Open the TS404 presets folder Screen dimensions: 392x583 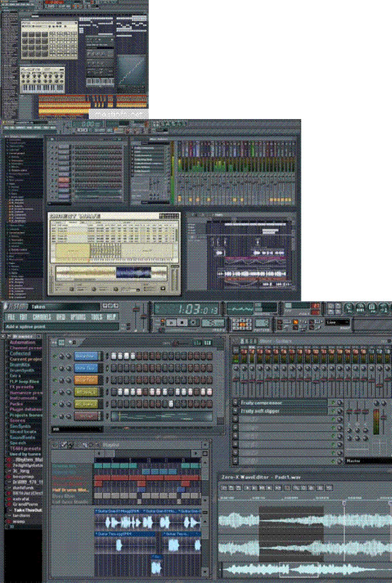(x=25, y=449)
